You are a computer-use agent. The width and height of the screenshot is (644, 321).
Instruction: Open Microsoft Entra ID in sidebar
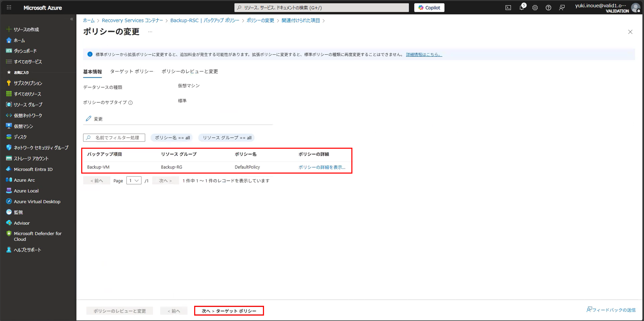pyautogui.click(x=33, y=169)
